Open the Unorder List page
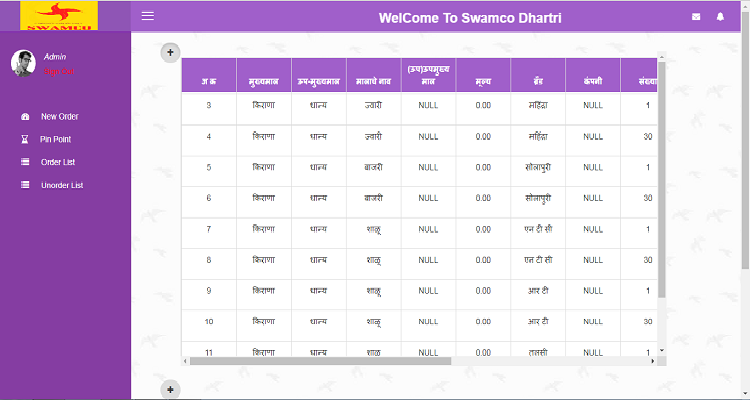This screenshot has height=400, width=750. click(61, 185)
